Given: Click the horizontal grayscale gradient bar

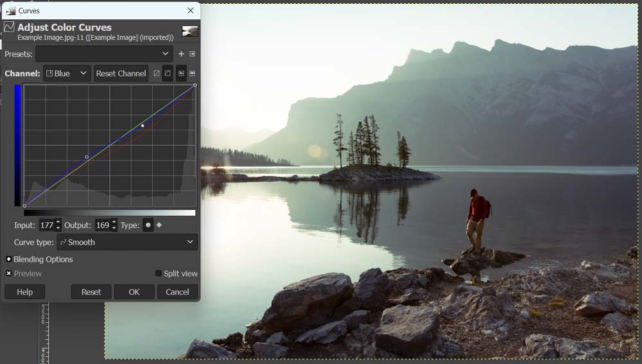Looking at the screenshot, I should pos(110,212).
